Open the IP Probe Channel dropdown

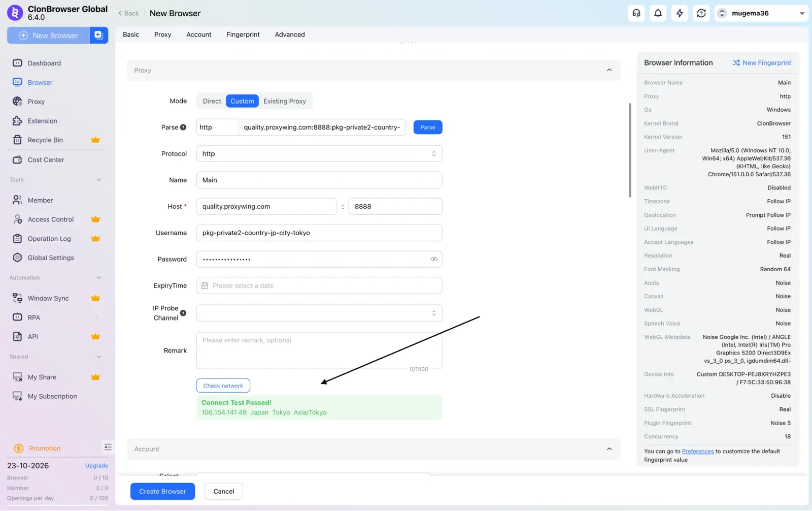(x=319, y=313)
